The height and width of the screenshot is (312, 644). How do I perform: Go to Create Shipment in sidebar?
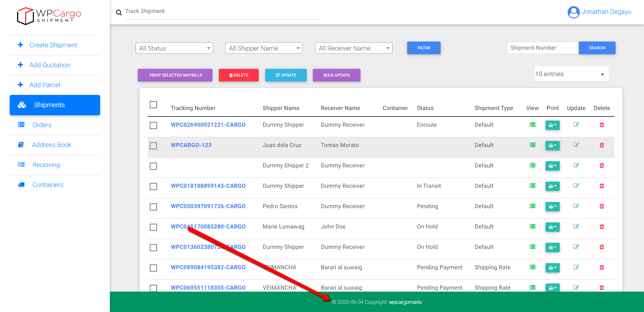(x=53, y=45)
